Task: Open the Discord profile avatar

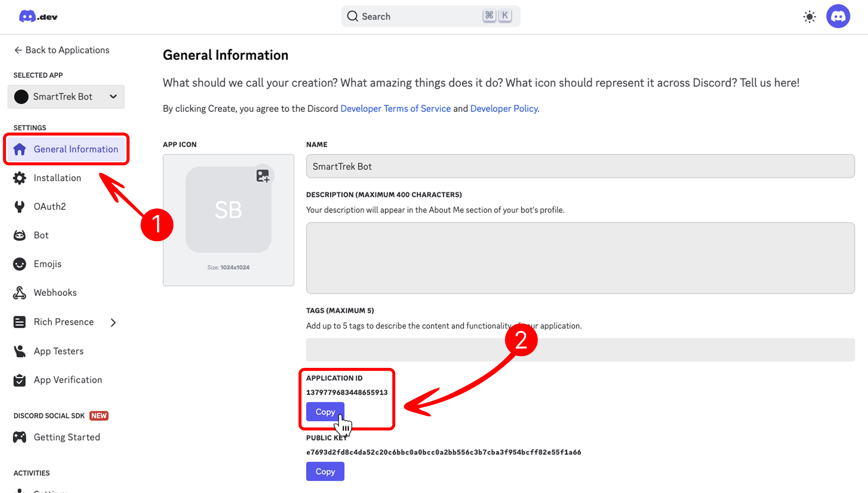Action: pos(838,16)
